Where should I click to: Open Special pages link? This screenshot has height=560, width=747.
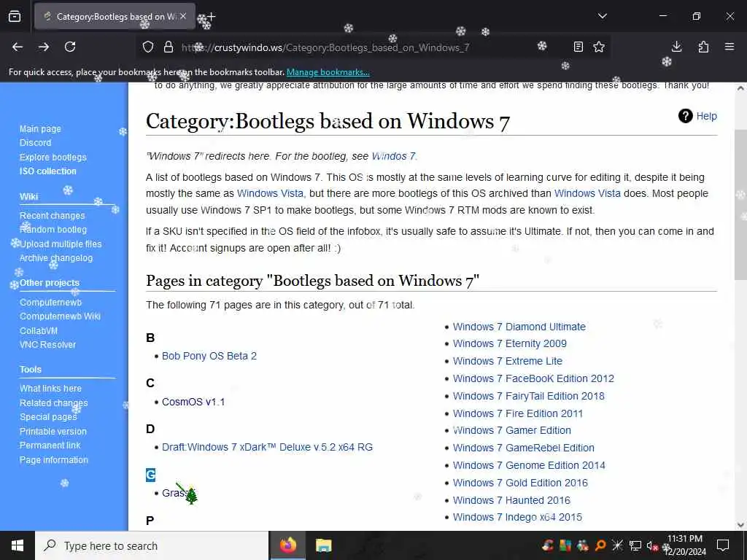tap(48, 416)
